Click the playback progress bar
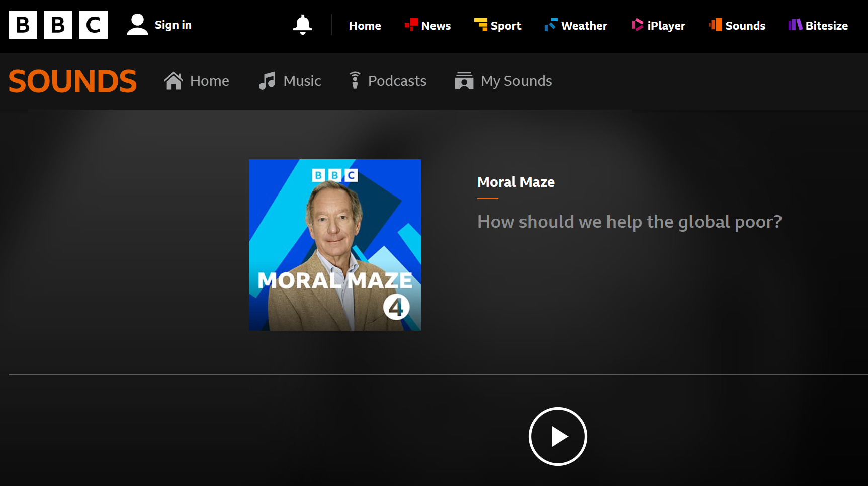 click(x=439, y=374)
